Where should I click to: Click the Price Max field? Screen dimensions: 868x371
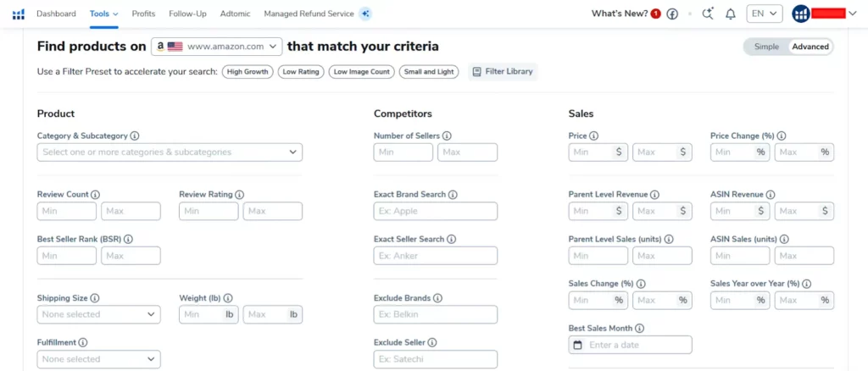click(x=662, y=152)
